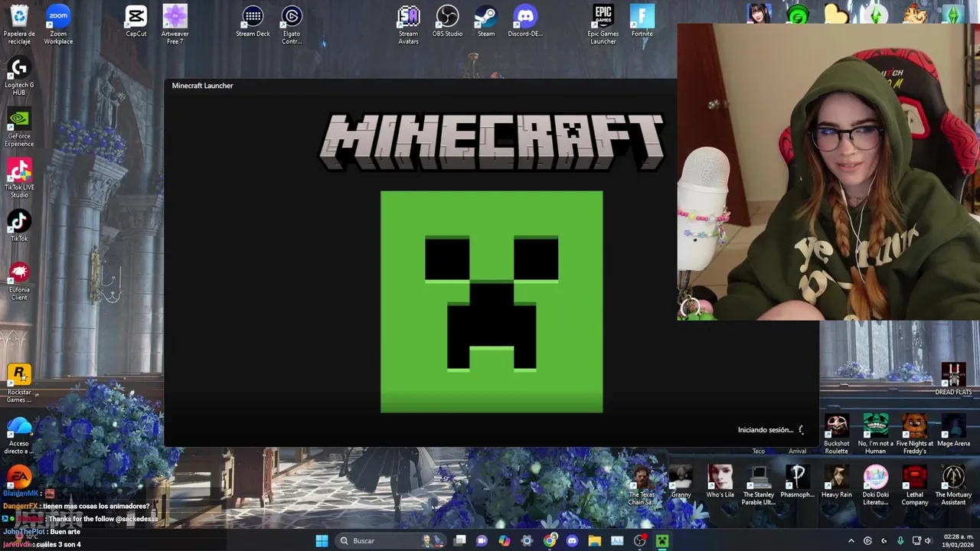Launch Phasmophobia from the desktop
The image size is (980, 551).
(797, 482)
